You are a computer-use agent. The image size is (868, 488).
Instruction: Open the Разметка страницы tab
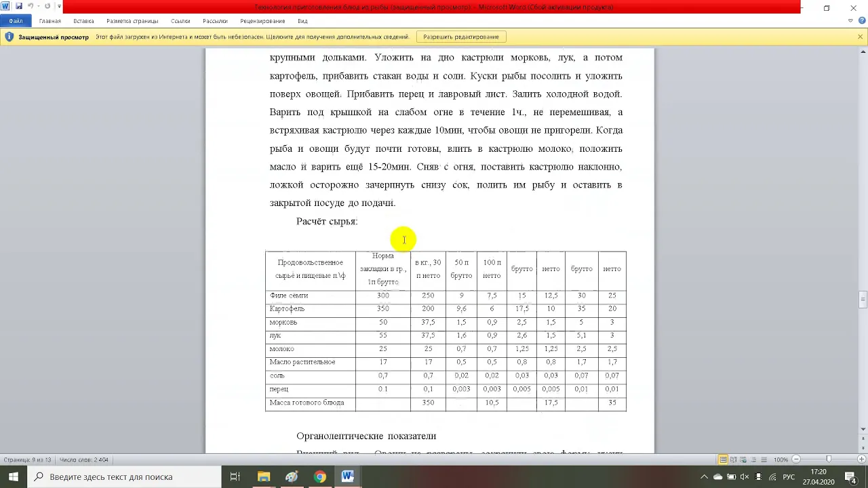132,21
